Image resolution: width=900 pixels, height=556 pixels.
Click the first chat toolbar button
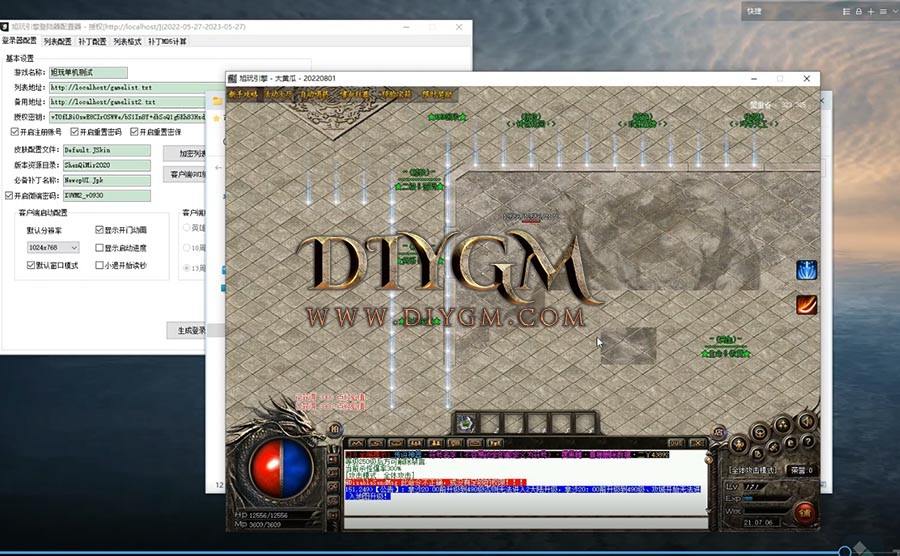(x=356, y=443)
